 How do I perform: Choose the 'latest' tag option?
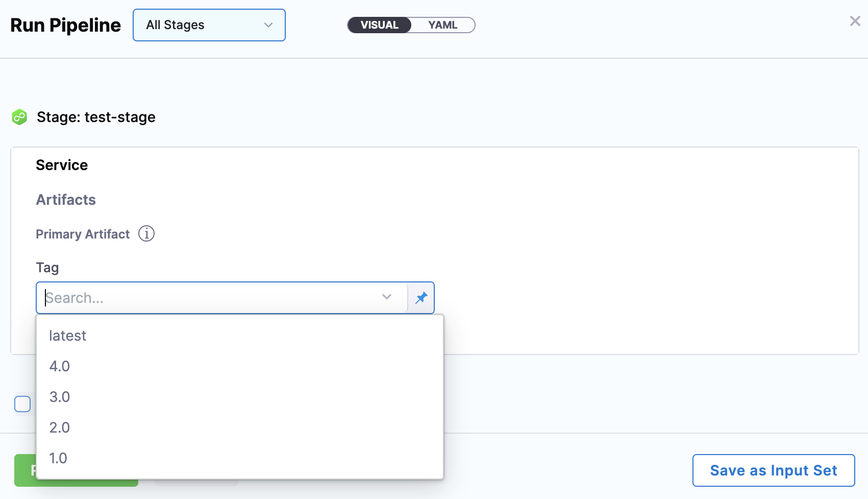tap(68, 336)
